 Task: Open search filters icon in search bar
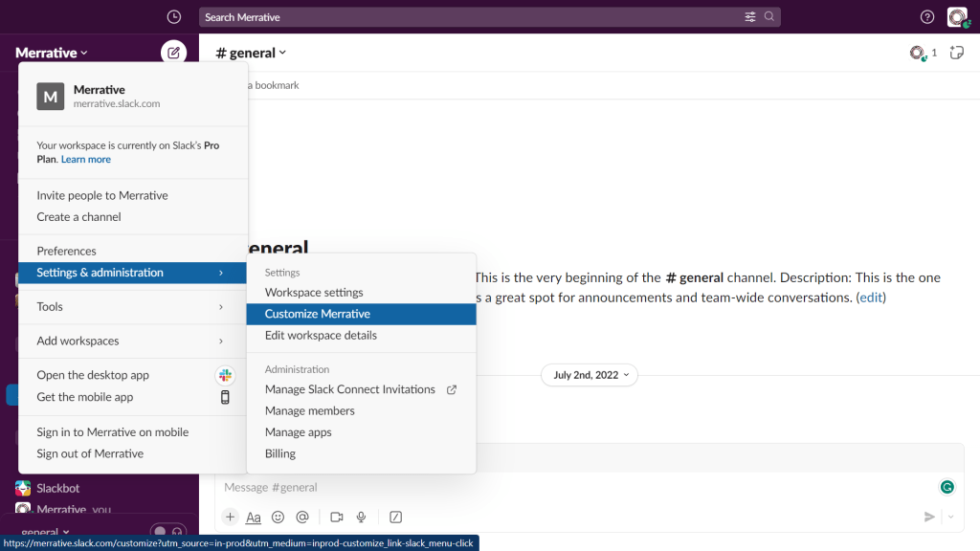(x=750, y=16)
